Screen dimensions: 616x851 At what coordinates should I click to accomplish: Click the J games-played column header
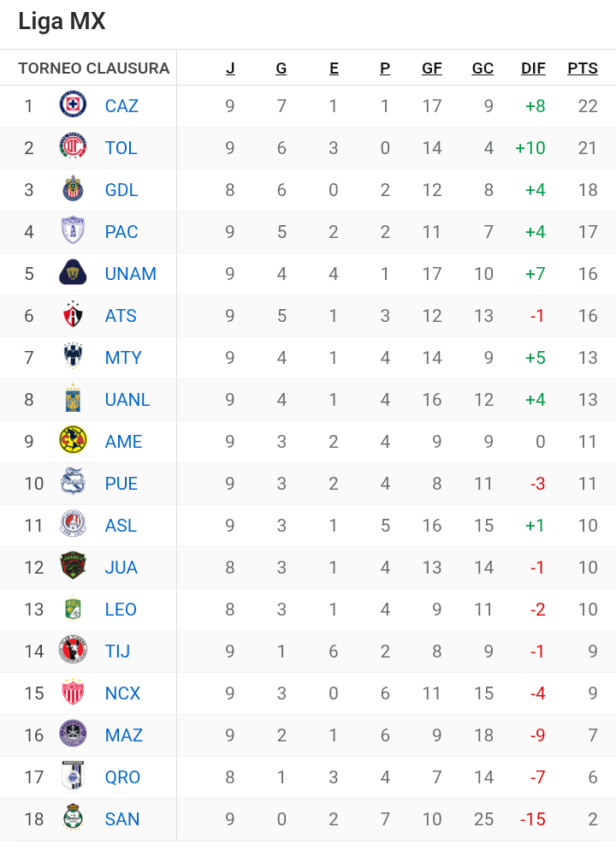pos(230,68)
